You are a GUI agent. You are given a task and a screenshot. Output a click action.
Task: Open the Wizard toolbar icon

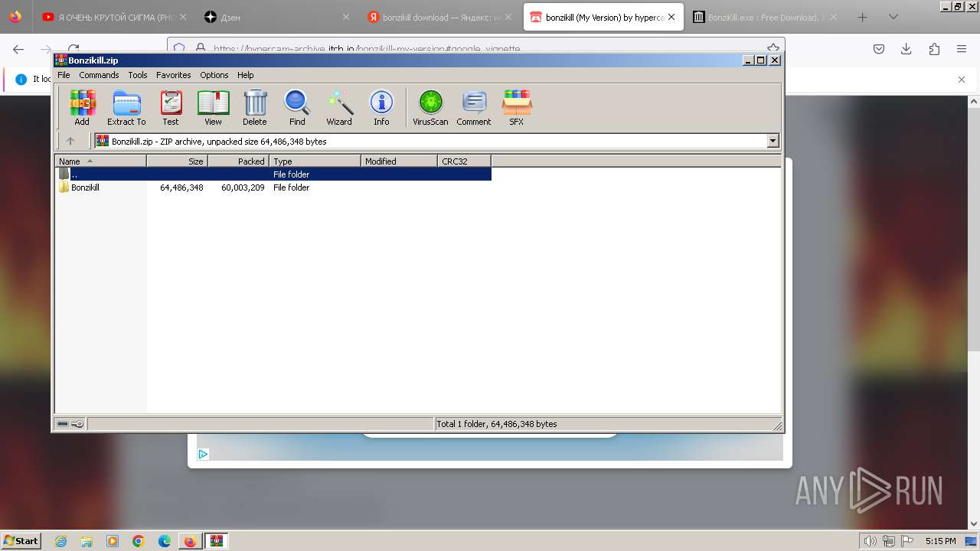pyautogui.click(x=339, y=107)
